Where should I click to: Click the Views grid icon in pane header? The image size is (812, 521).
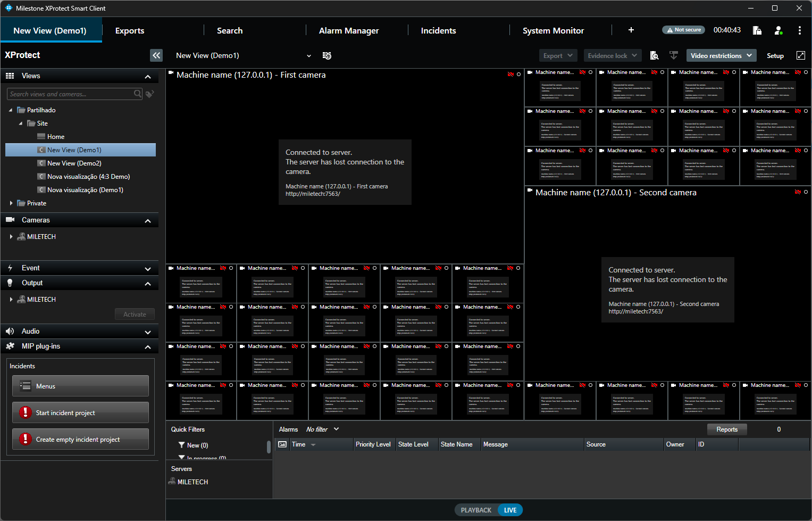coord(10,76)
